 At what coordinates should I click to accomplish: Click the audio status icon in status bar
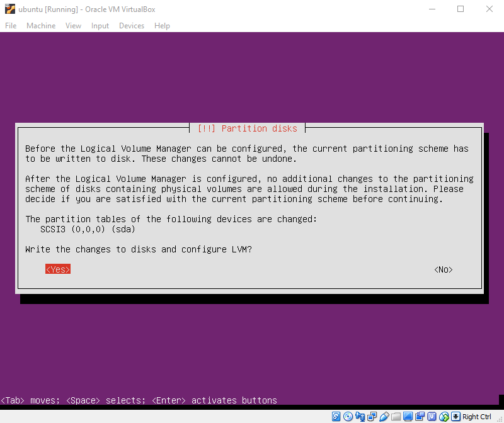click(x=360, y=416)
